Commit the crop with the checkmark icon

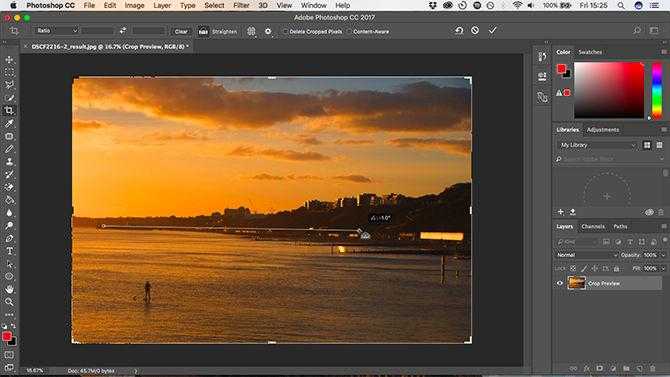coord(493,30)
